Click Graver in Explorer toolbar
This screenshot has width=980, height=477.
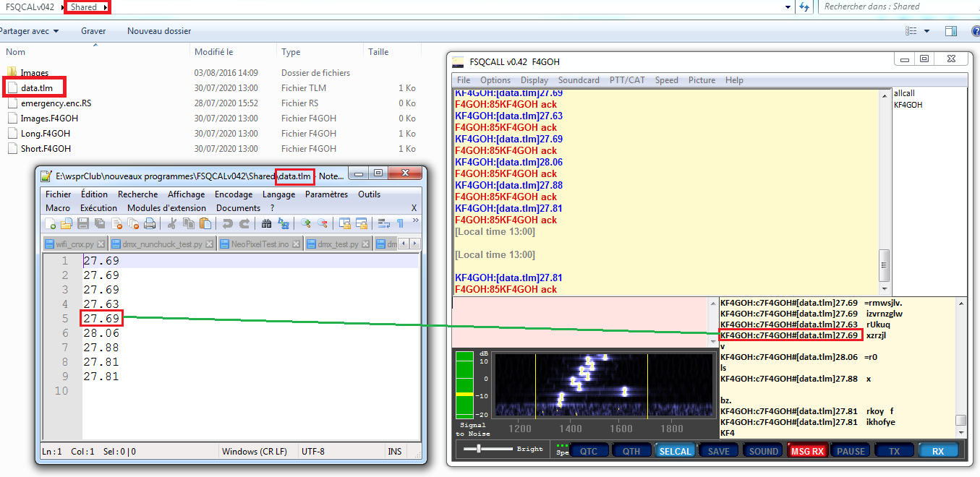click(93, 31)
